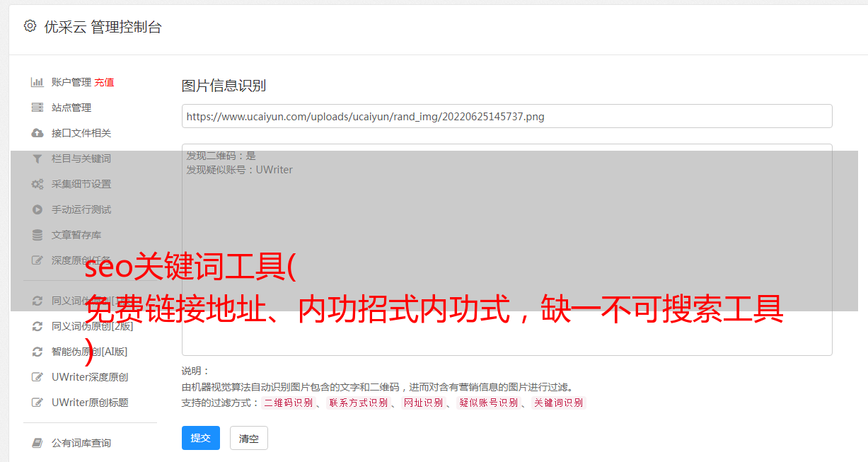
Task: Select 手动运行测试 in the sidebar
Action: [x=81, y=209]
